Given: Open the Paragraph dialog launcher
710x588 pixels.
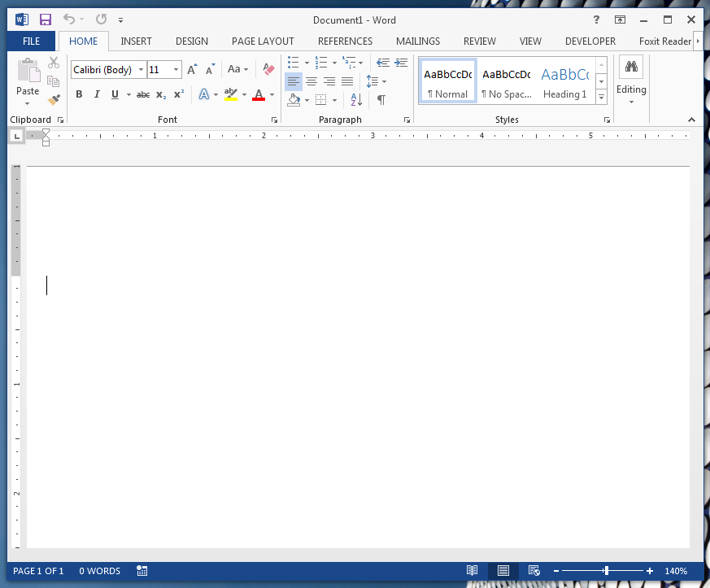Looking at the screenshot, I should 407,120.
